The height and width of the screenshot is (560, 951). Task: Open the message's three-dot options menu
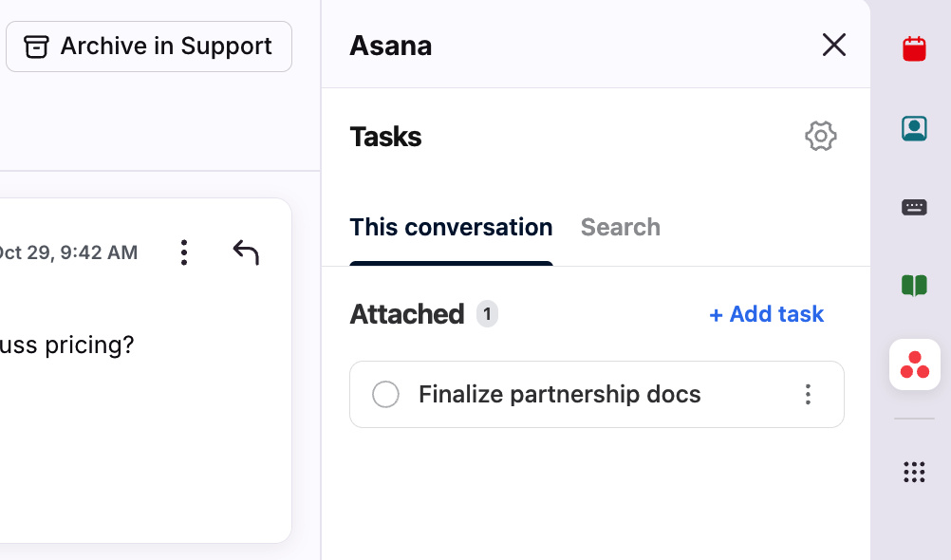click(x=184, y=252)
